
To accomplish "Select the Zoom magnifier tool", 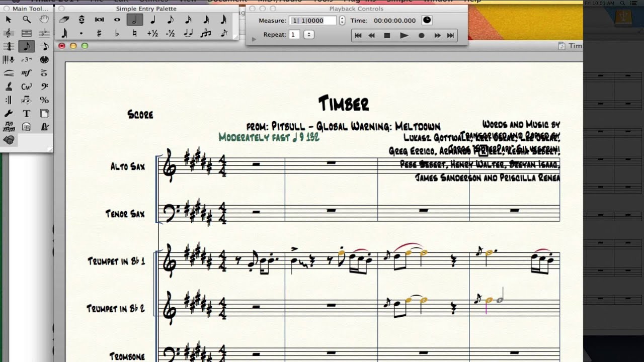I will 27,20.
